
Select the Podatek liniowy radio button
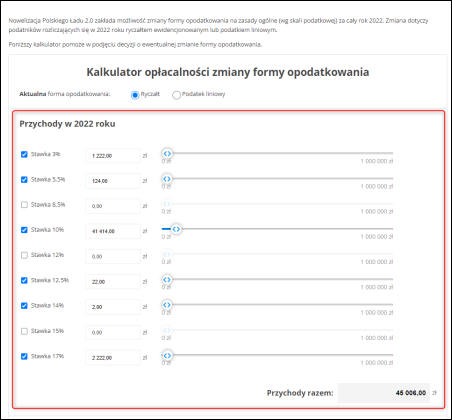[x=176, y=95]
